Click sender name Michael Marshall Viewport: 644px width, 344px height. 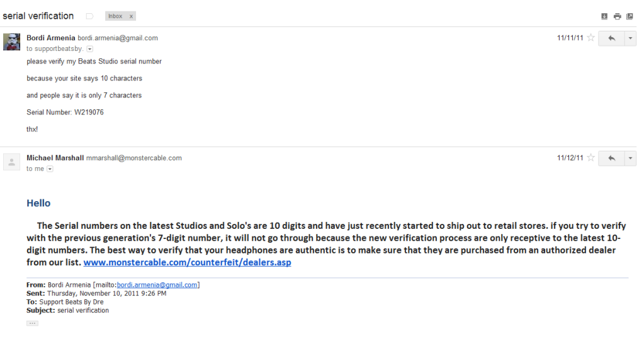point(55,158)
